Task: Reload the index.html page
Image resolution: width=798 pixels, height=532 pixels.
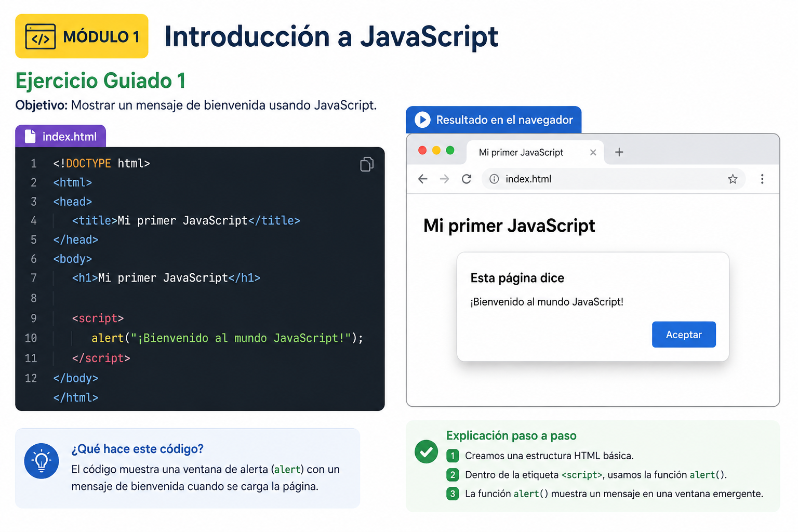Action: [x=467, y=179]
